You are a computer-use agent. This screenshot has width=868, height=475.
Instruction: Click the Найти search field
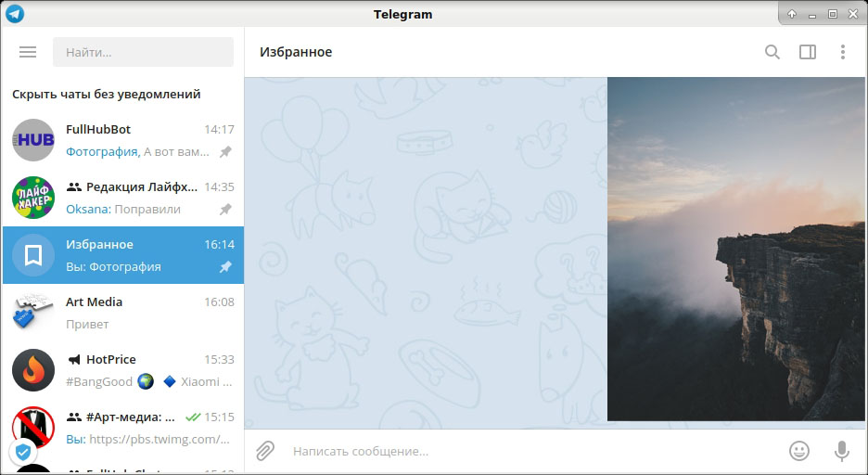[x=143, y=52]
